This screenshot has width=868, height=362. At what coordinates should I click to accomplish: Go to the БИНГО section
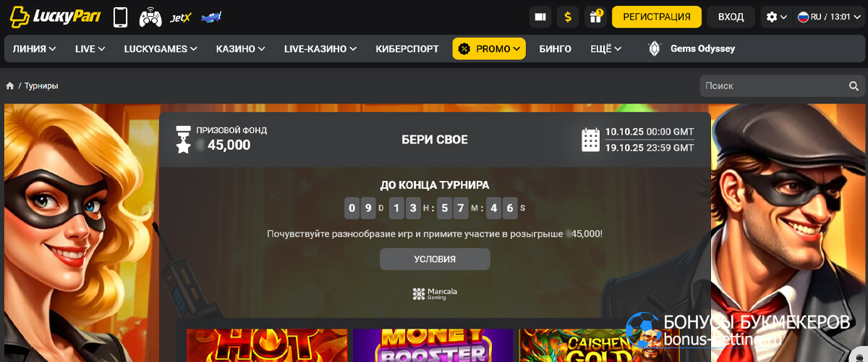pyautogui.click(x=556, y=49)
